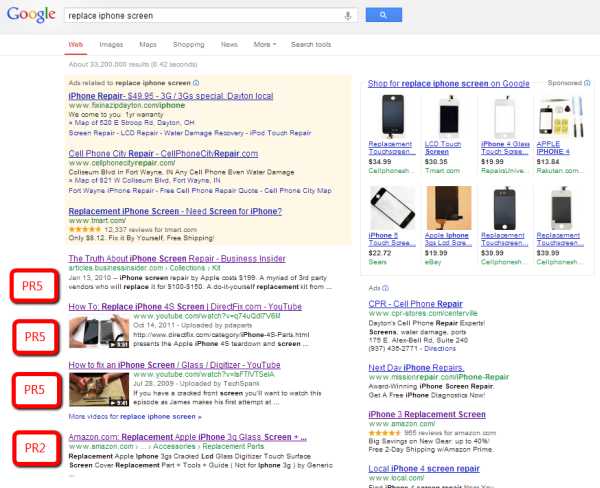Expand the More dropdown menu
Screen dimensions: 600x488
(264, 44)
